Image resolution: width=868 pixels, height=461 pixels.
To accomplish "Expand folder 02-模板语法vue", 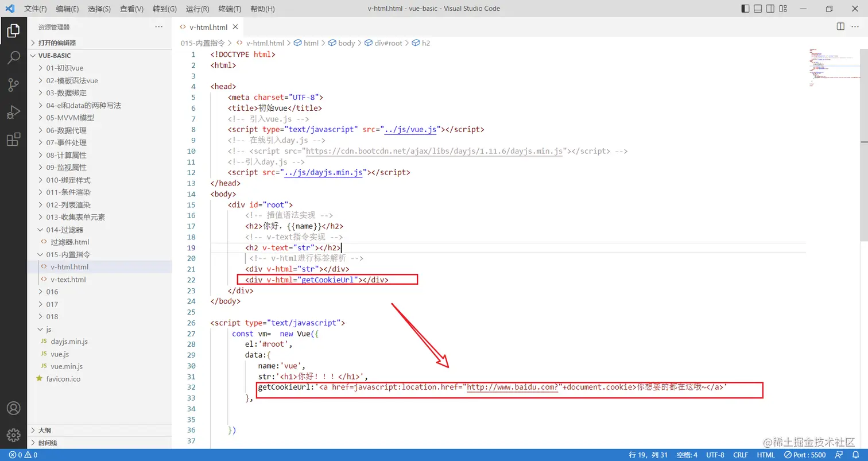I will [100, 80].
